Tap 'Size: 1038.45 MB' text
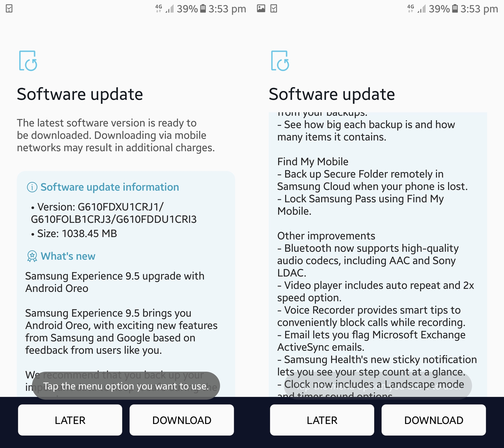Screen dimensions: 504x448 point(74,234)
